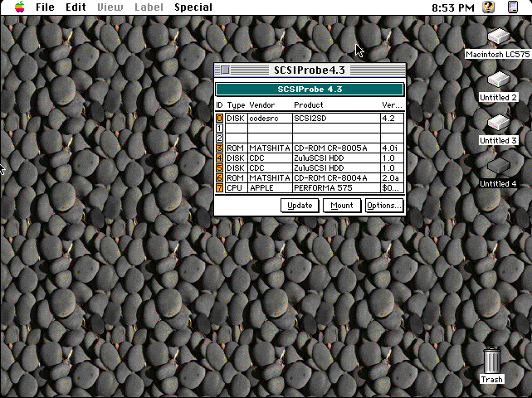Click the SCSI ID 1 indicator
Viewport: 532px width, 398px height.
[x=219, y=129]
